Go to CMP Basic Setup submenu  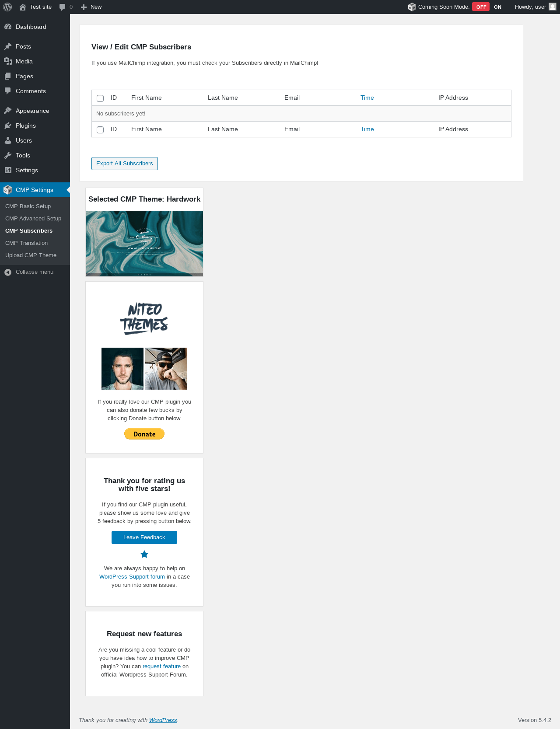click(28, 206)
